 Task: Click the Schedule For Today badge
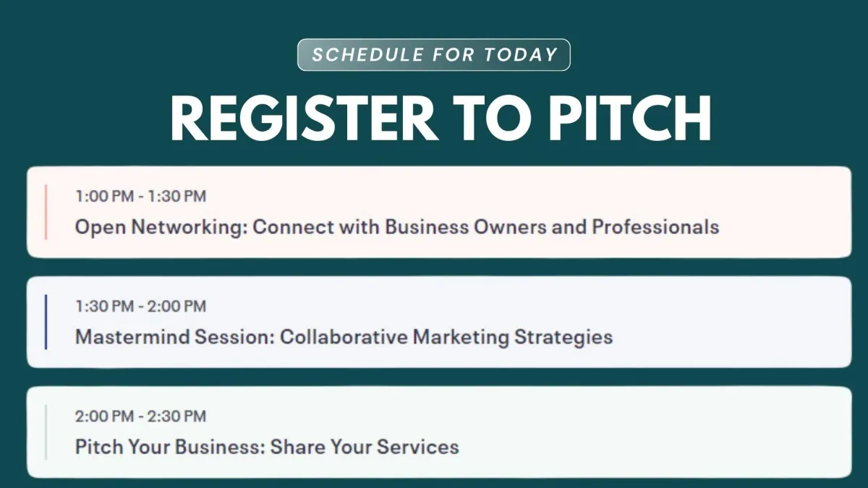[433, 55]
